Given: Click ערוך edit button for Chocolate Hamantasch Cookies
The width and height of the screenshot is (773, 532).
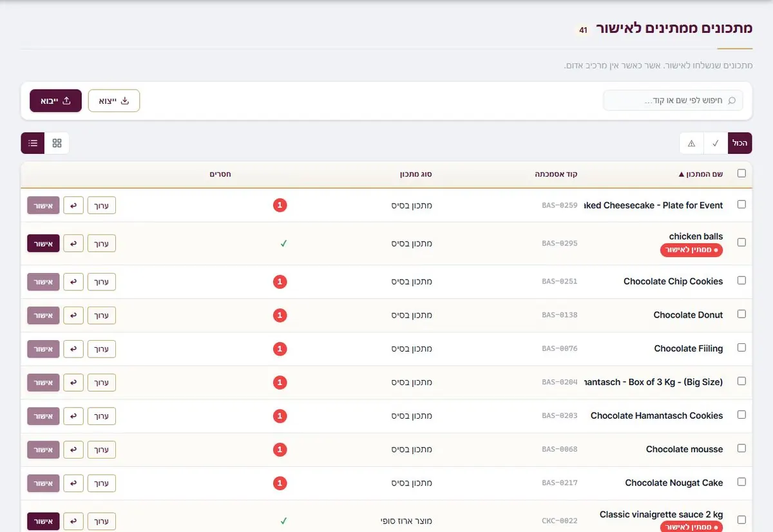Looking at the screenshot, I should (102, 416).
